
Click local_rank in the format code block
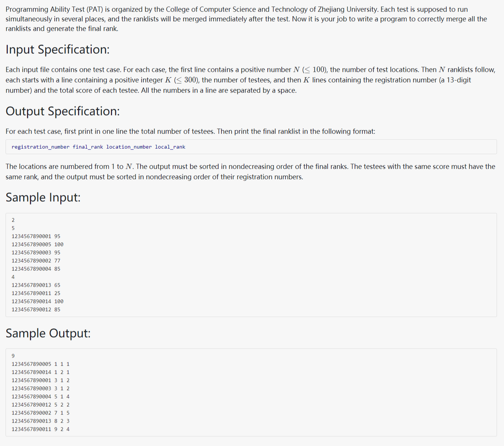[170, 147]
